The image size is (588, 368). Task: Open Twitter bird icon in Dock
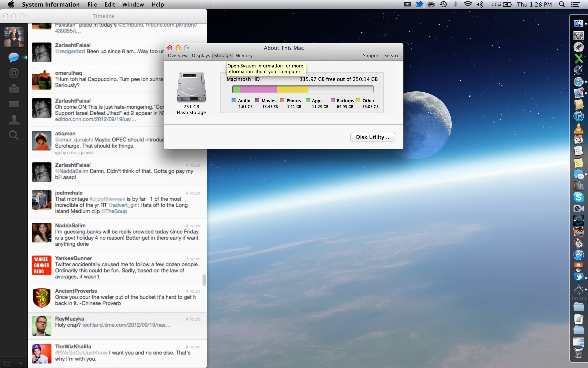pos(578,278)
